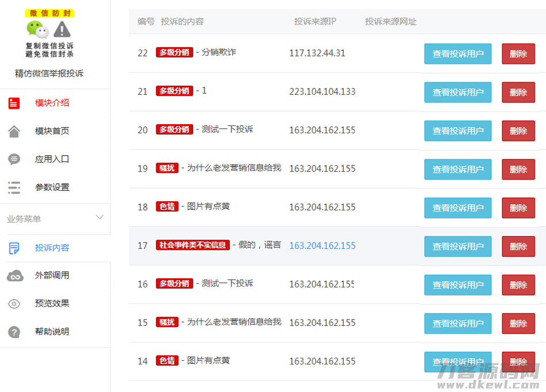Collapse the 业务菜单 section chevron
Viewport: 546px width, 392px height.
point(99,217)
